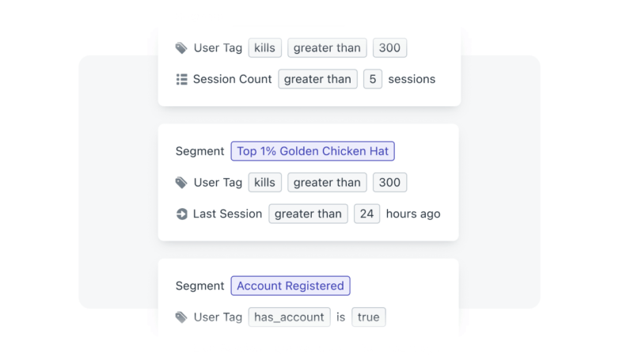
Task: Open the has_account tag field
Action: (x=290, y=317)
